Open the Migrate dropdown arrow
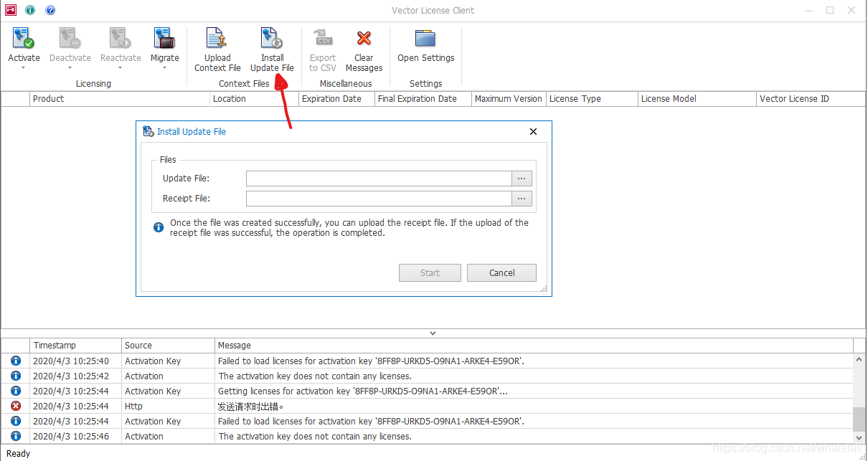Image resolution: width=868 pixels, height=461 pixels. click(x=164, y=68)
